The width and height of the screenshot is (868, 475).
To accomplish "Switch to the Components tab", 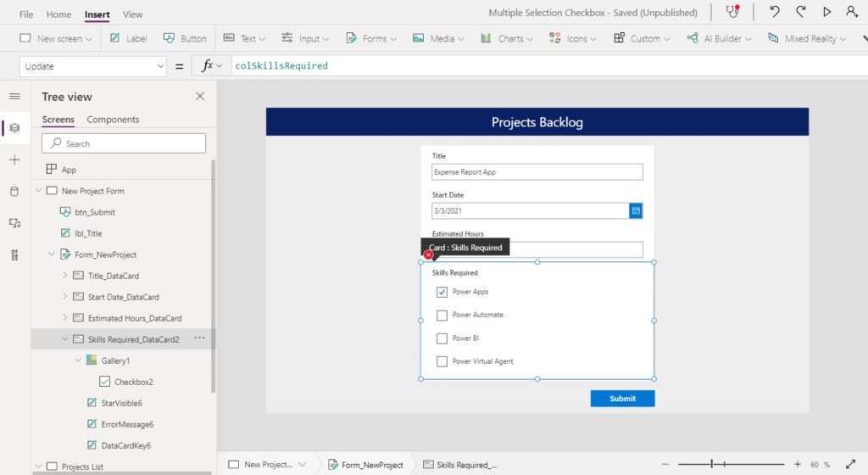I will click(x=113, y=120).
